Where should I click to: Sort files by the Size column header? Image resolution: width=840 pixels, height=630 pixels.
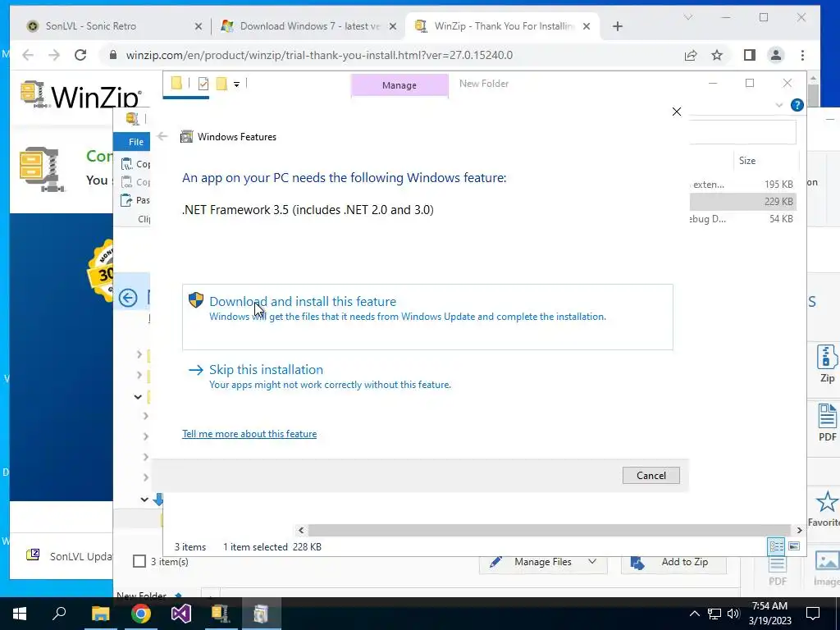747,161
